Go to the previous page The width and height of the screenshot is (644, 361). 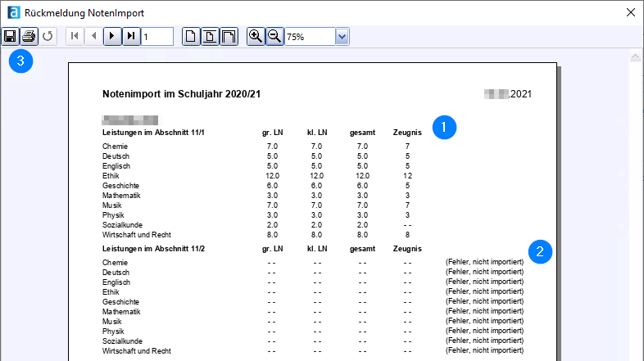click(93, 37)
